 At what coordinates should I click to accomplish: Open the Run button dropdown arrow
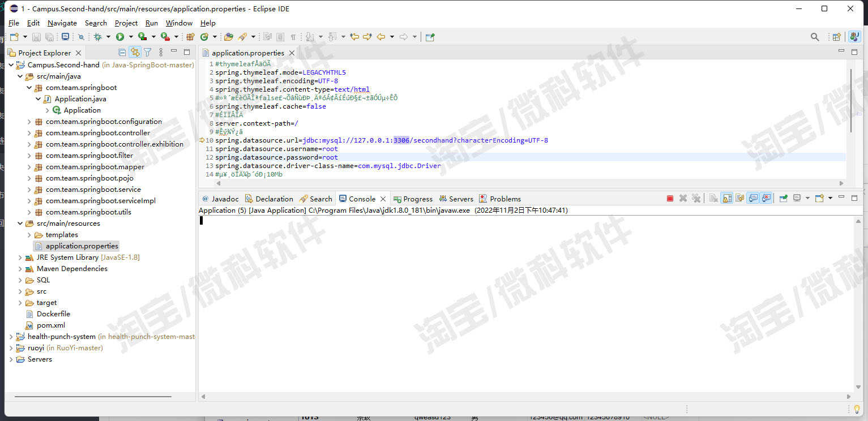(x=131, y=37)
